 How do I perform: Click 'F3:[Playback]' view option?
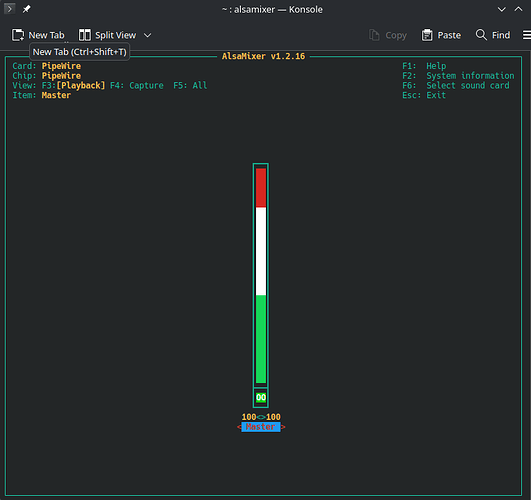73,85
